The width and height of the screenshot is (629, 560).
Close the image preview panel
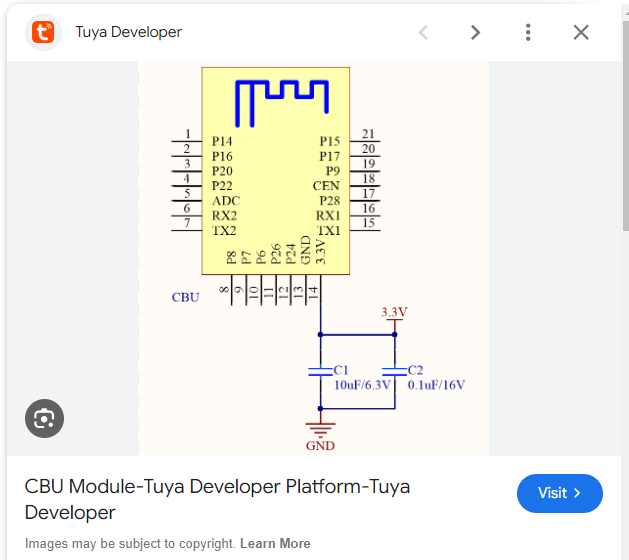[x=581, y=32]
